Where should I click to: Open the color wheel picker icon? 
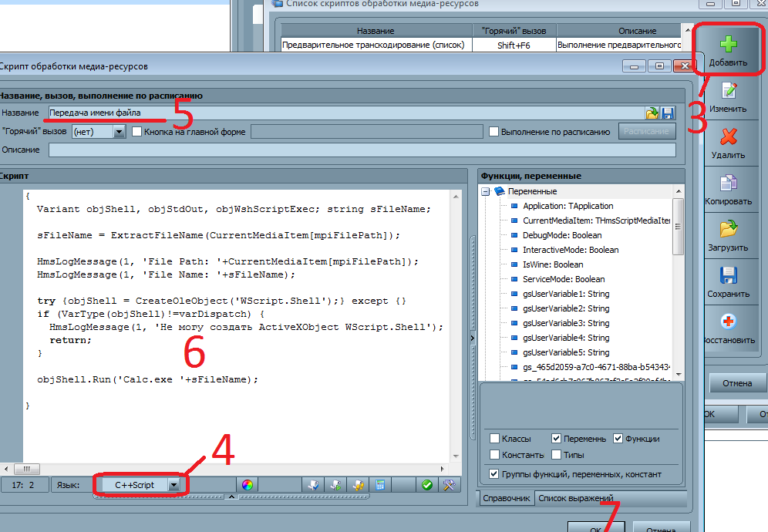tap(247, 485)
